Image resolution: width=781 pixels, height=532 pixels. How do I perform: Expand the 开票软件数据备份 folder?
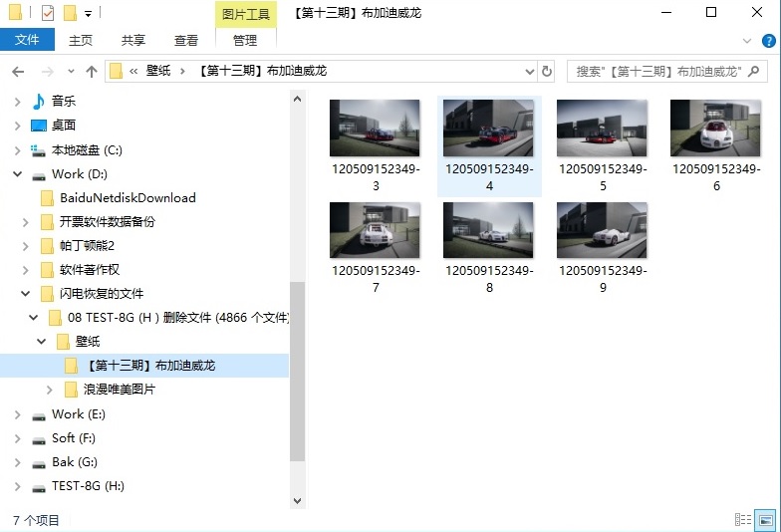tap(26, 222)
